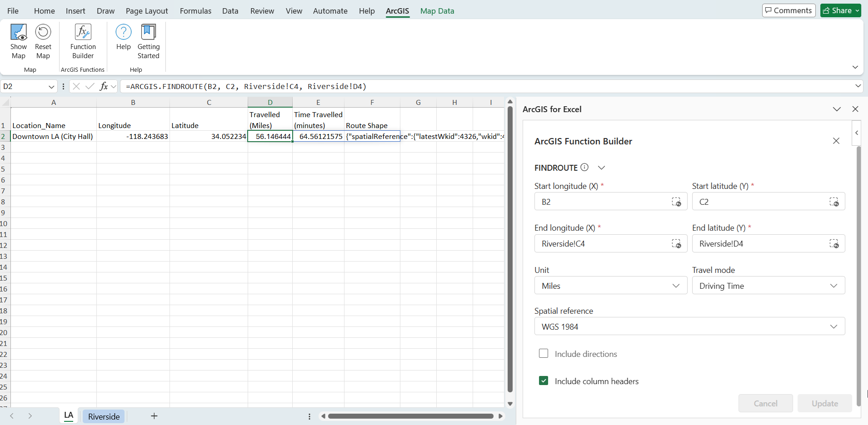This screenshot has width=868, height=425.
Task: Open the Spatial reference dropdown
Action: coord(690,326)
